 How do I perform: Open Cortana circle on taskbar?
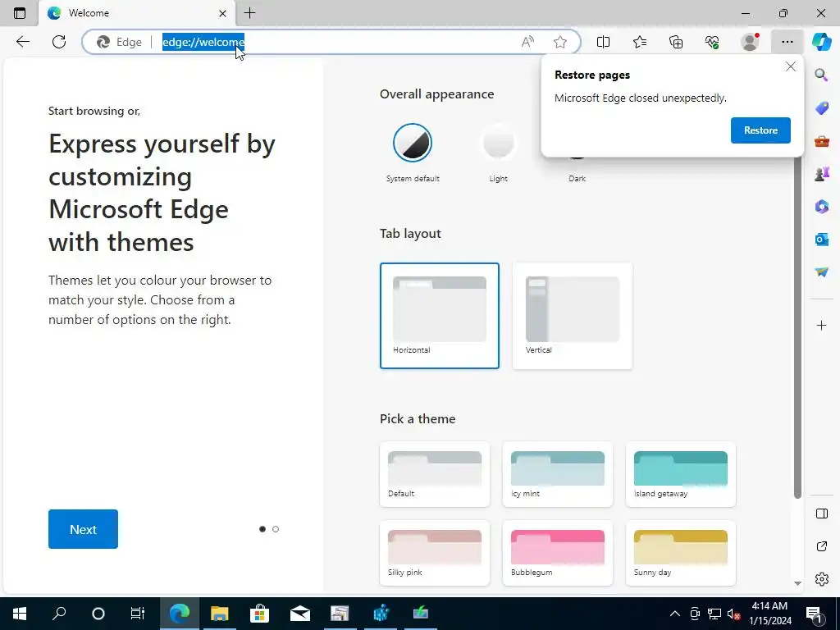click(x=98, y=613)
